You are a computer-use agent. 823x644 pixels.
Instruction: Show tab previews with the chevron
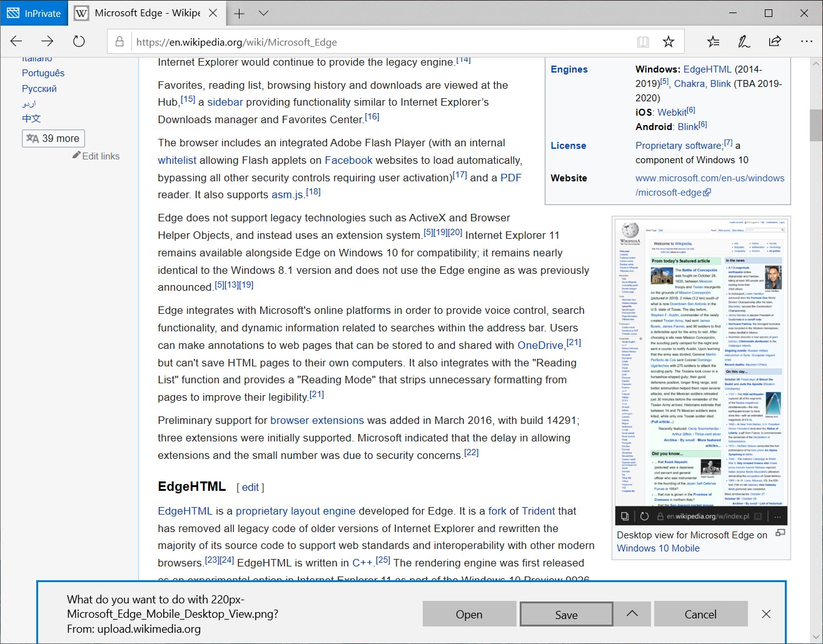tap(263, 13)
